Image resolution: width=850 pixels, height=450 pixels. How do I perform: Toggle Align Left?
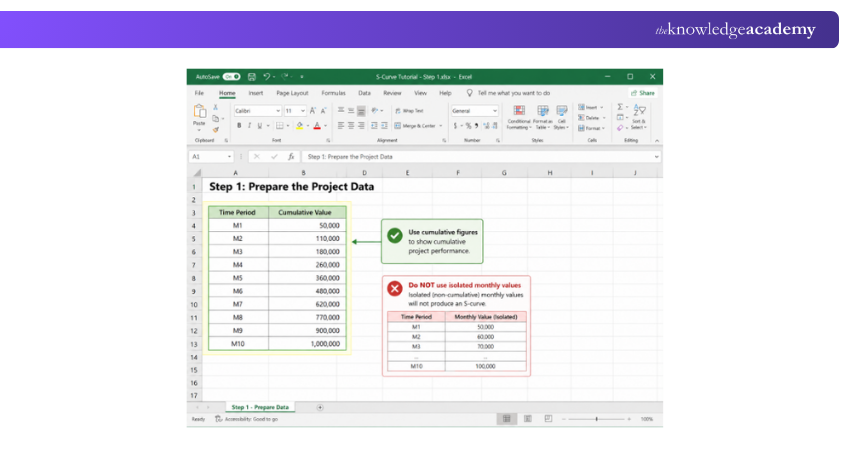click(x=341, y=125)
